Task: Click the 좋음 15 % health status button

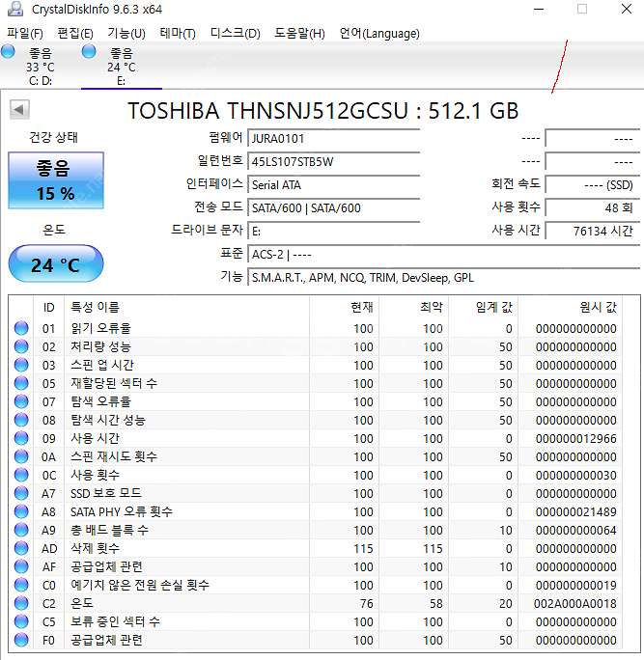Action: pyautogui.click(x=56, y=180)
